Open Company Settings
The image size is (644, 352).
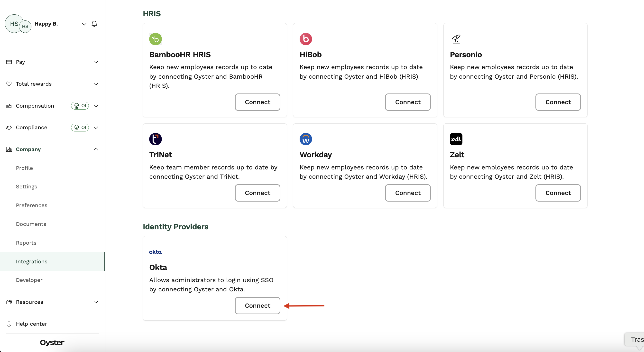coord(27,187)
